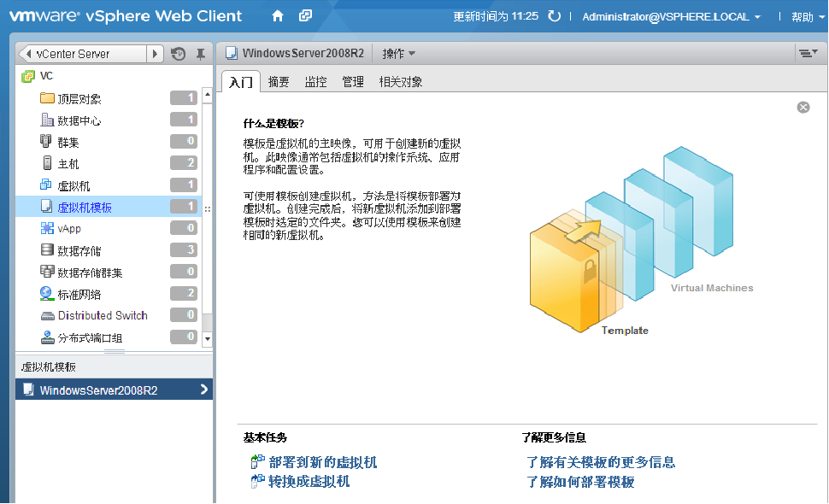Open Distributed Switch icon
This screenshot has height=504, width=829.
pos(48,316)
